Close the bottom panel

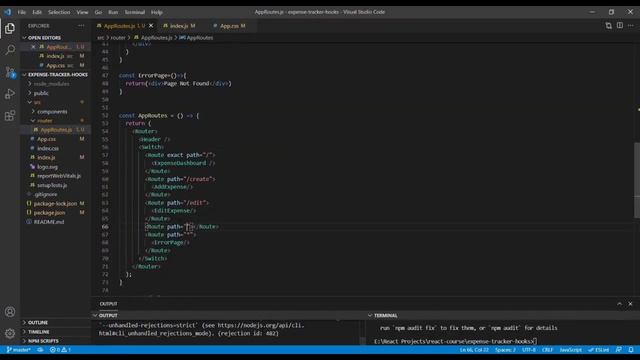coord(631,304)
